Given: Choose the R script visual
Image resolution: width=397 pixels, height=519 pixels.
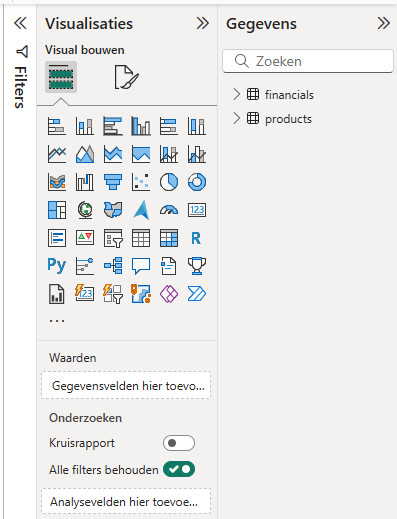Looking at the screenshot, I should [x=197, y=238].
